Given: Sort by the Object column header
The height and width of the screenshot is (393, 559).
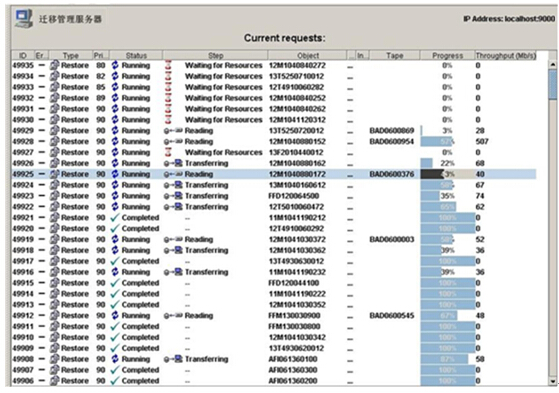Looking at the screenshot, I should point(308,55).
